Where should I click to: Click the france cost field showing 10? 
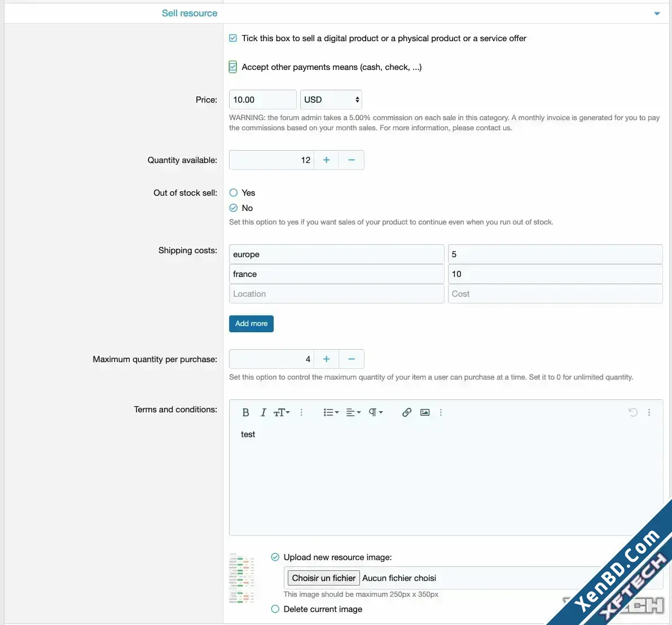click(x=555, y=274)
